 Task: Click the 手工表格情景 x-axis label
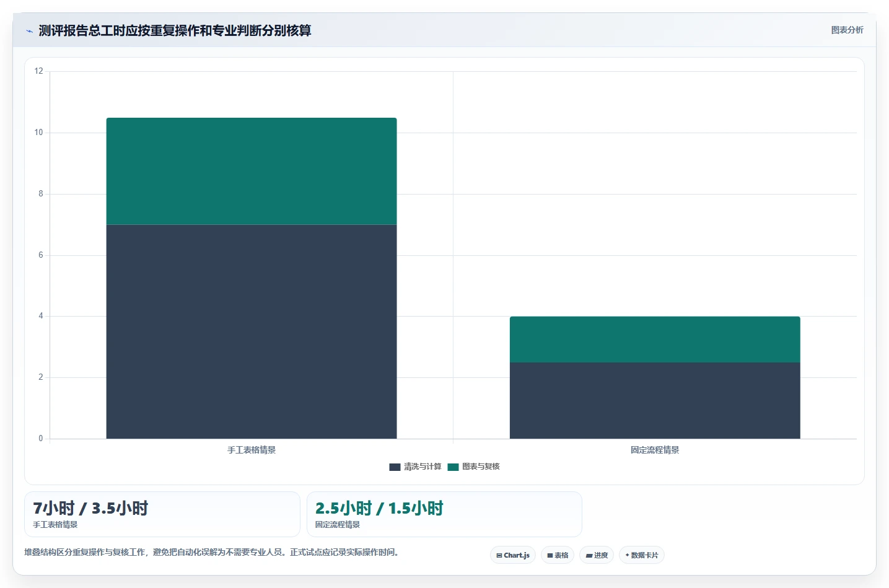click(252, 450)
